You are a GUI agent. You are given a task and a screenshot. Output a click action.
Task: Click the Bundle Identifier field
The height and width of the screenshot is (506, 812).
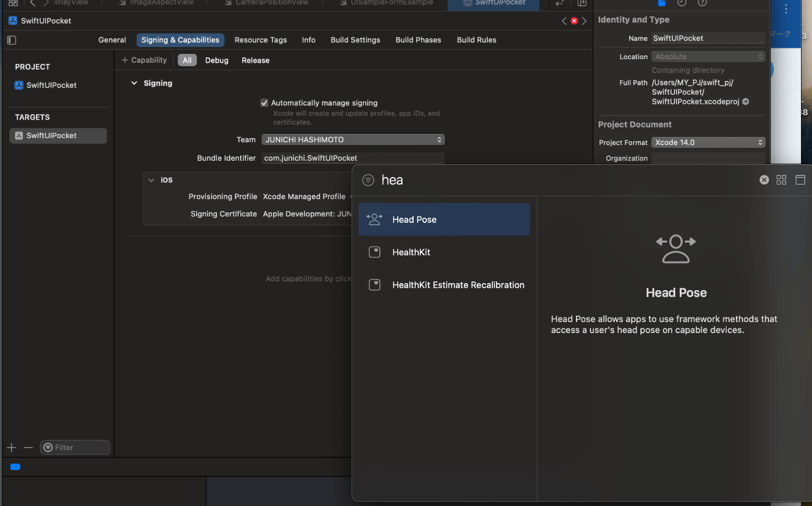pyautogui.click(x=353, y=158)
